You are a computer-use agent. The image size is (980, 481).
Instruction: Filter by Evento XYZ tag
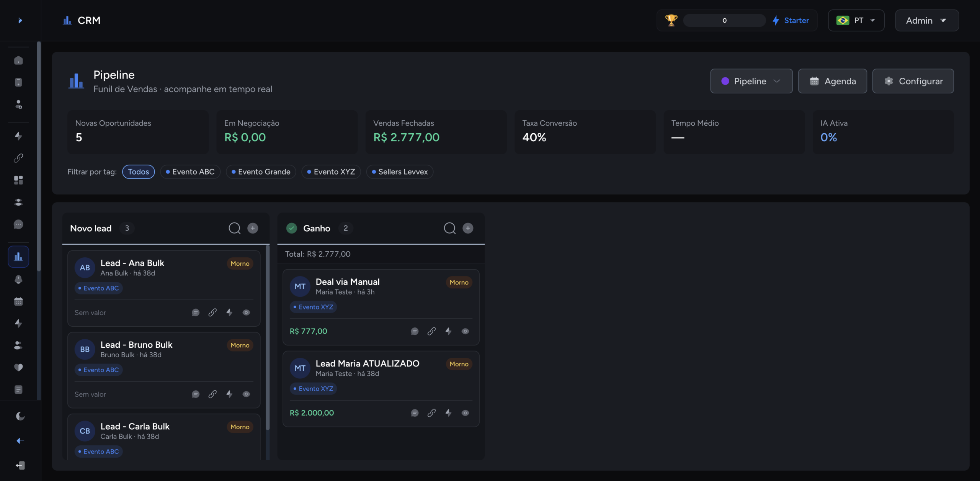tap(331, 172)
